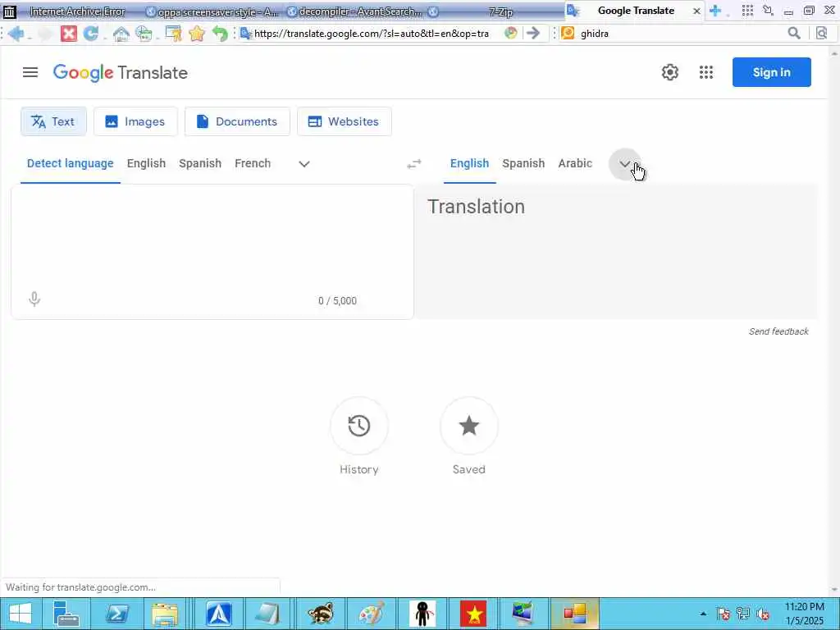Image resolution: width=840 pixels, height=630 pixels.
Task: Show hidden system tray icons
Action: 703,614
